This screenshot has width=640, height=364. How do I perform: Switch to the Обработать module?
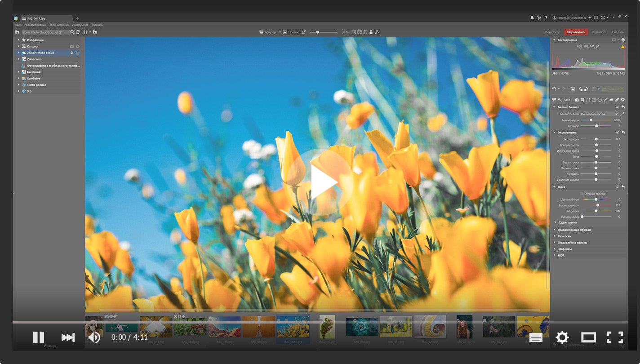pos(576,32)
